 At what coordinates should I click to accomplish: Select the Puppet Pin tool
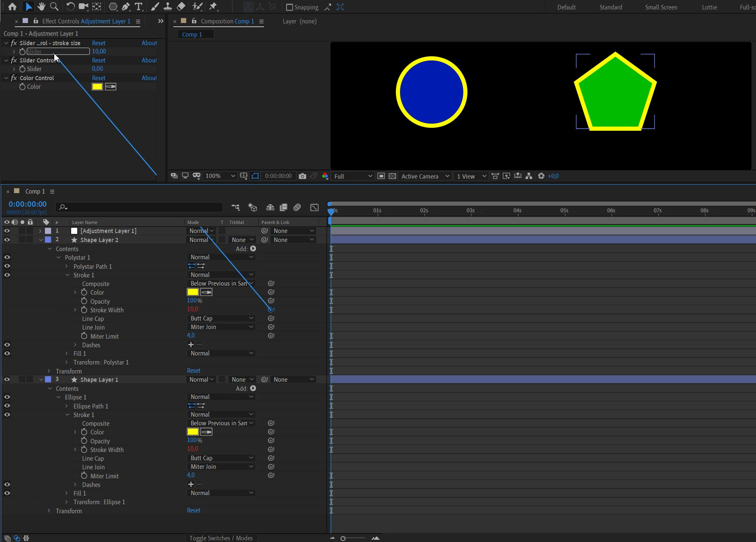(213, 7)
